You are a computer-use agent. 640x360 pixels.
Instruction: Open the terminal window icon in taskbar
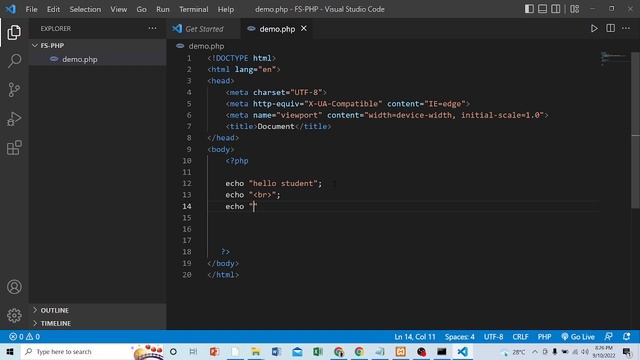[x=442, y=351]
